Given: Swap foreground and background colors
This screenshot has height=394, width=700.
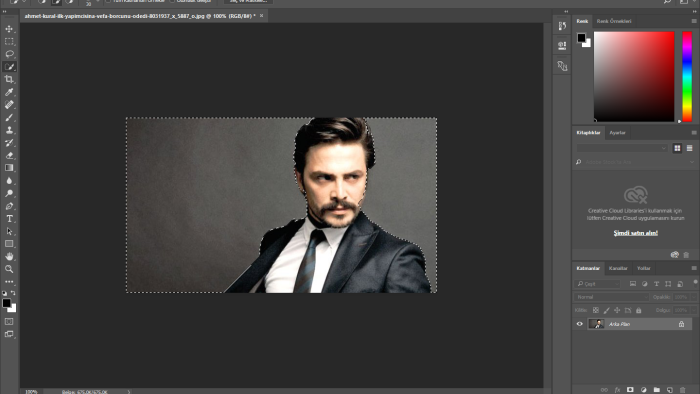Looking at the screenshot, I should tap(13, 293).
